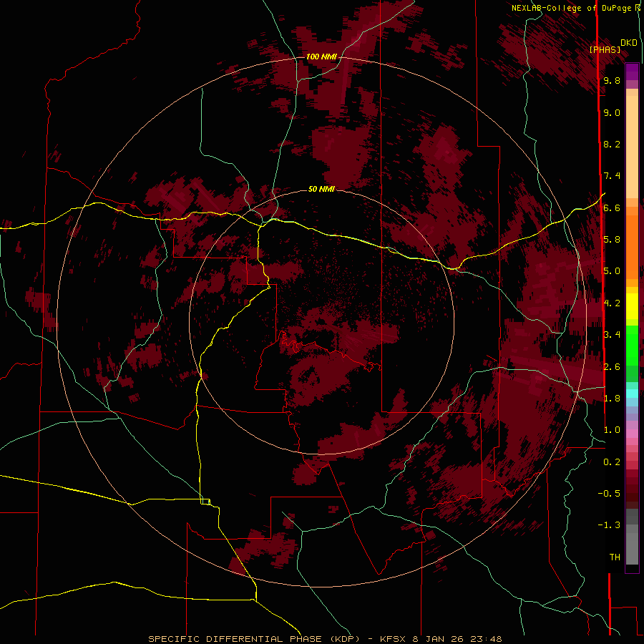
Task: Click the 5.8 scale value
Action: coord(612,240)
